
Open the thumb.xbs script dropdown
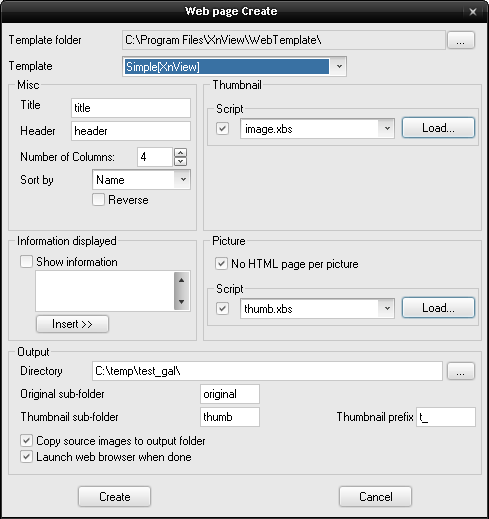(x=387, y=308)
